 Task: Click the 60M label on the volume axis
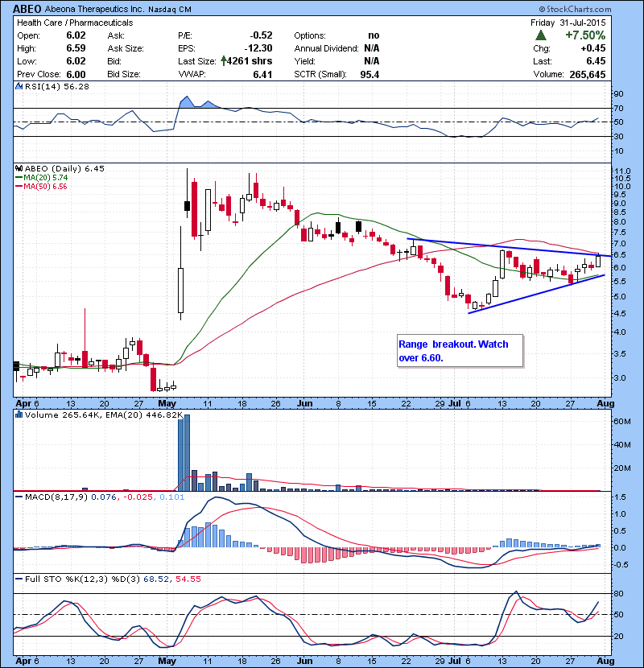pyautogui.click(x=621, y=422)
